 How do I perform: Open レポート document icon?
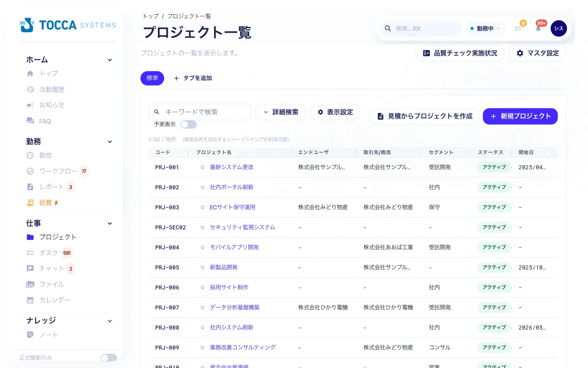click(x=30, y=187)
